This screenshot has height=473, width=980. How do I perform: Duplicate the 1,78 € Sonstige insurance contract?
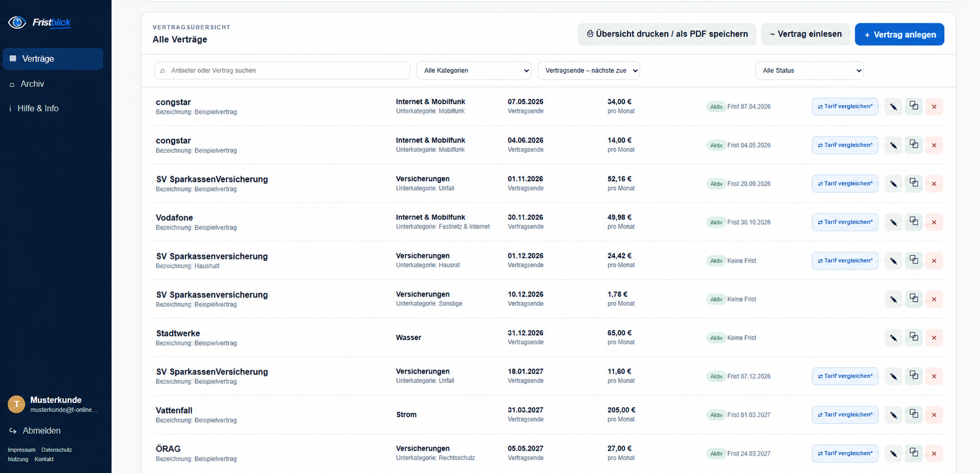914,299
